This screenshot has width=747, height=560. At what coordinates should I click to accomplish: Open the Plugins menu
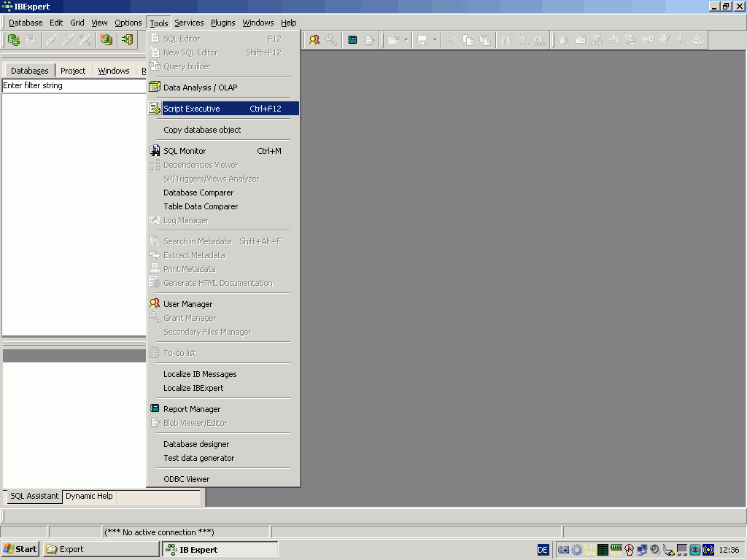click(223, 23)
